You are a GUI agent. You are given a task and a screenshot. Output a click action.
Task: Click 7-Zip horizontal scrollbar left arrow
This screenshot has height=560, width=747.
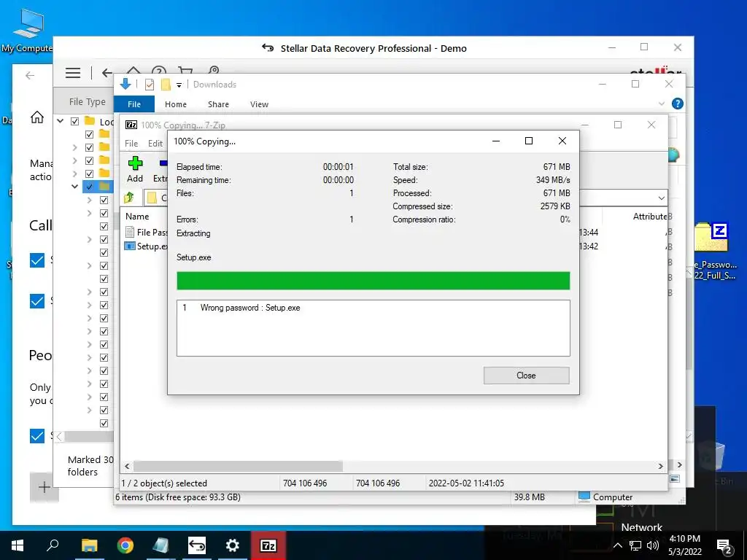[127, 466]
